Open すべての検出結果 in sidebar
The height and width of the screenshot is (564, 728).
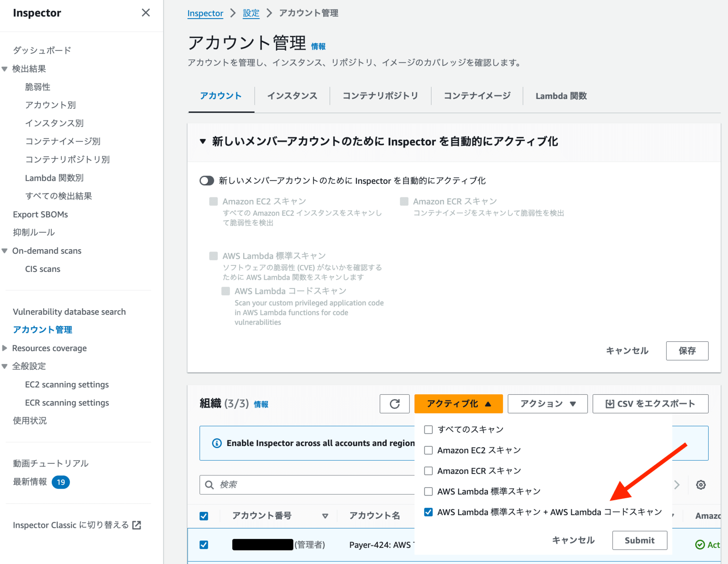[x=58, y=196]
